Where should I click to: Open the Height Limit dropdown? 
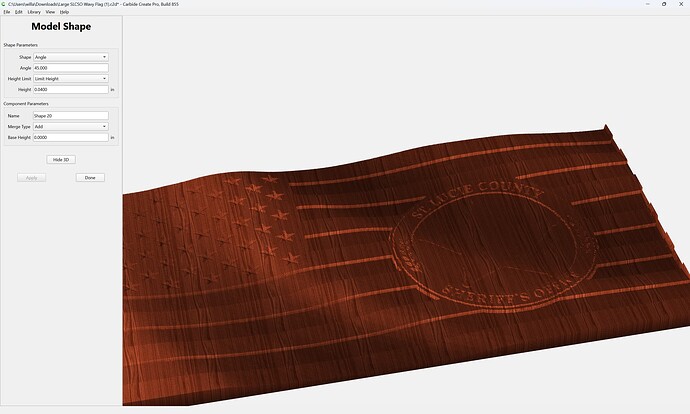tap(71, 78)
